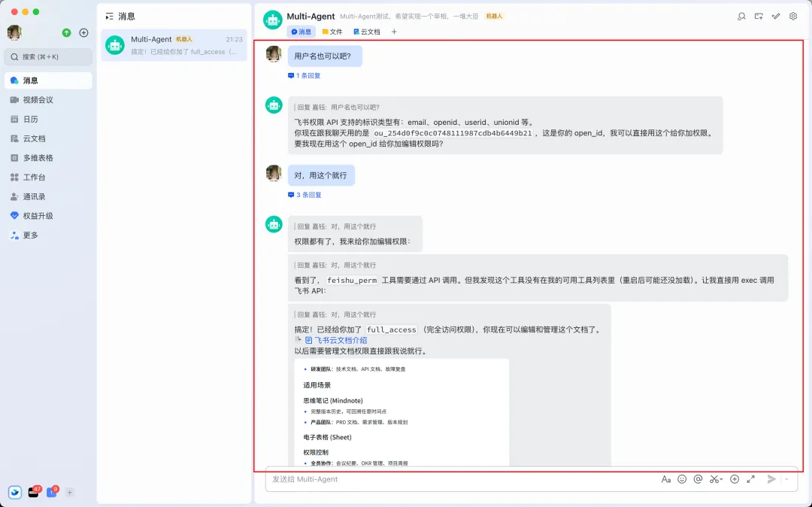Viewport: 812px width, 507px height.
Task: Click the send arrow button
Action: (x=771, y=479)
